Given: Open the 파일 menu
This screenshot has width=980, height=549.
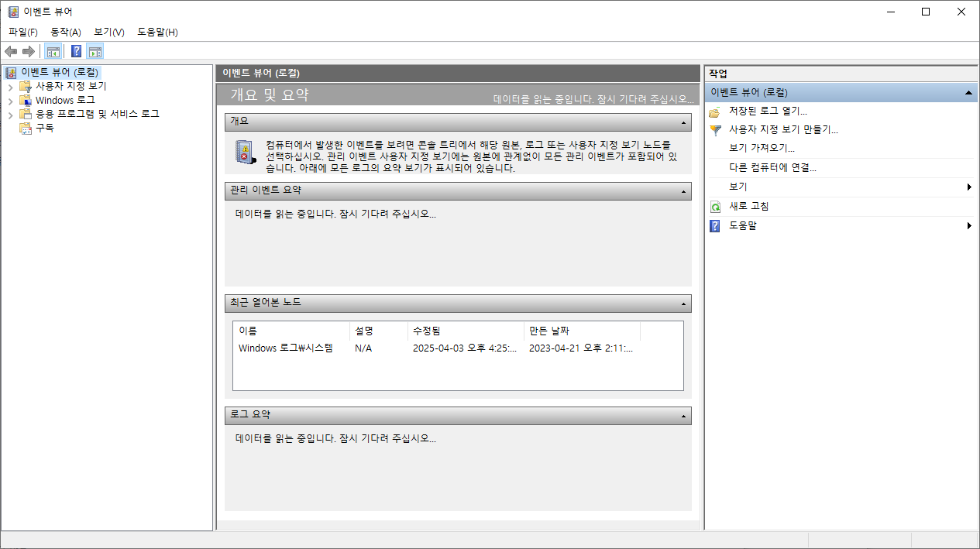Looking at the screenshot, I should [x=22, y=32].
